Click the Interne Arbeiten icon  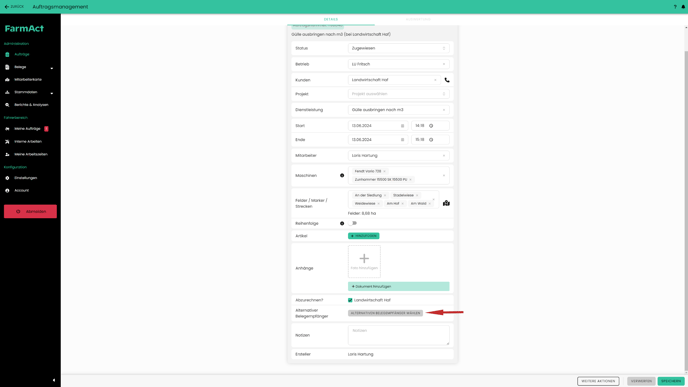[7, 142]
